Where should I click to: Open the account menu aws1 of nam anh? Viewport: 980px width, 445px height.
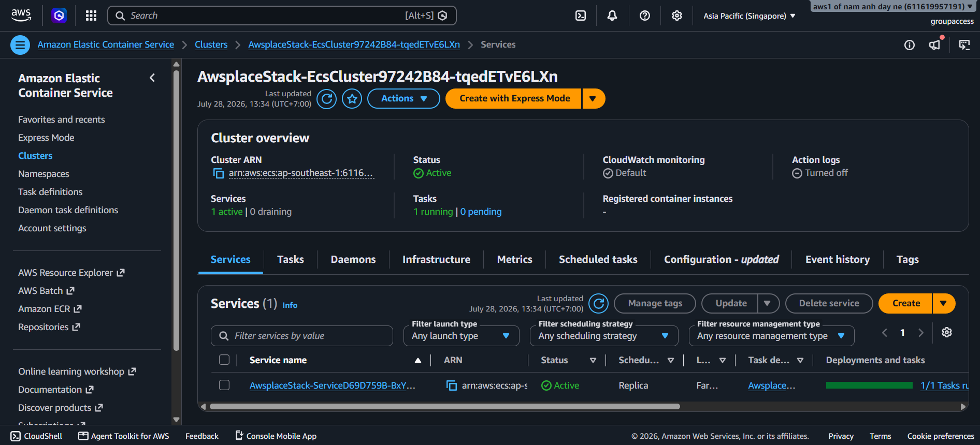click(892, 7)
